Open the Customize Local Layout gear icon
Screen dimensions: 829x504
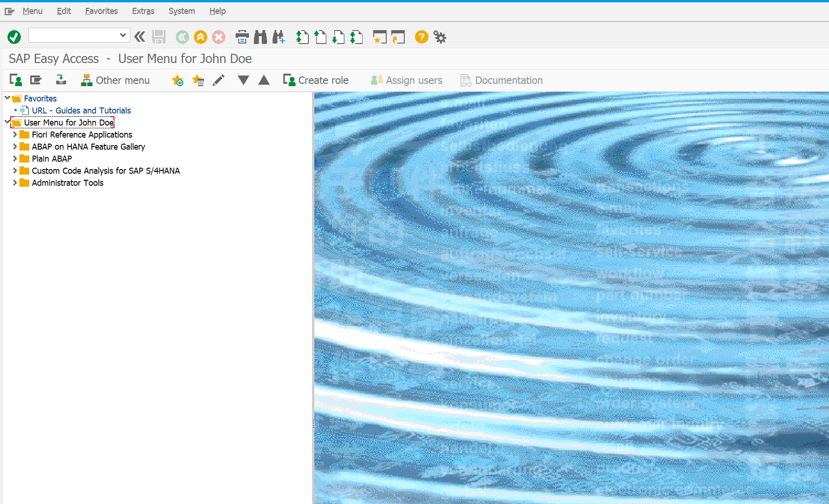point(440,37)
